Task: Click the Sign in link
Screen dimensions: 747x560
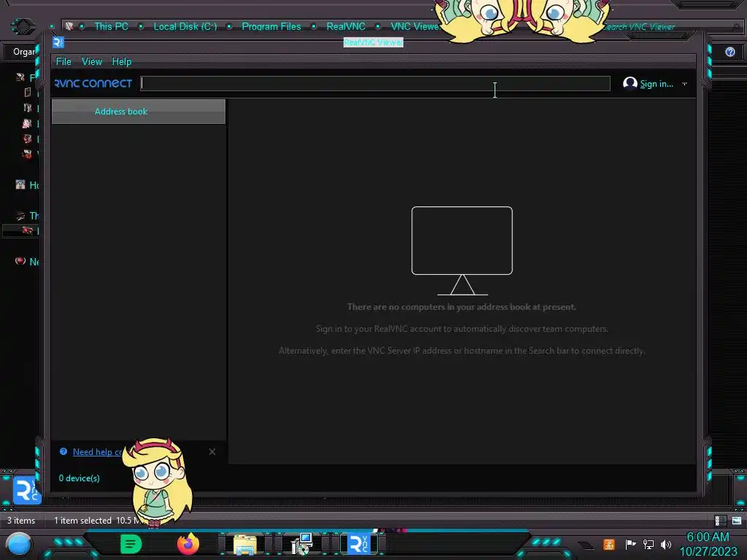Action: pos(656,84)
